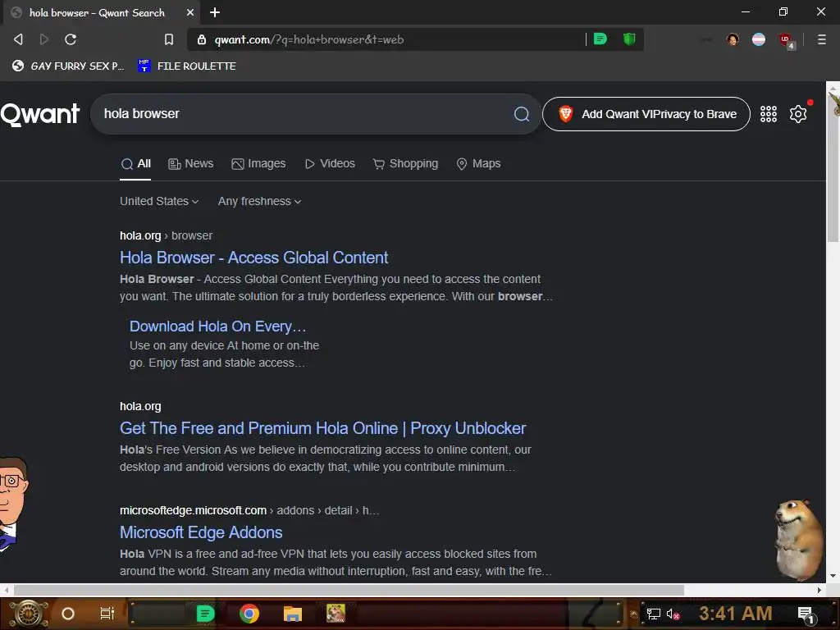Open Qwant apps grid icon
This screenshot has width=840, height=630.
point(768,114)
